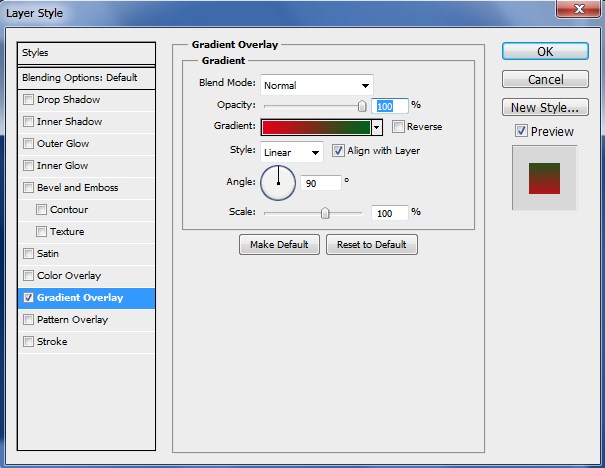Select the Satin label row
The image size is (605, 468).
pyautogui.click(x=86, y=253)
